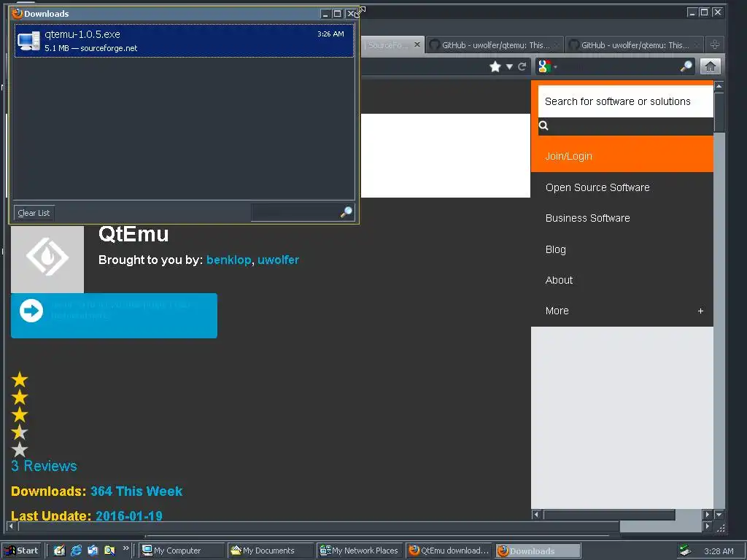The width and height of the screenshot is (747, 560).
Task: Go to the Firefox home page button
Action: 711,66
